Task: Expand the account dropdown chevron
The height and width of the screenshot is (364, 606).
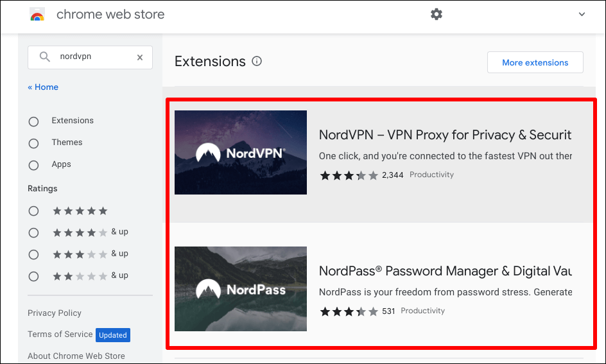Action: pos(582,14)
